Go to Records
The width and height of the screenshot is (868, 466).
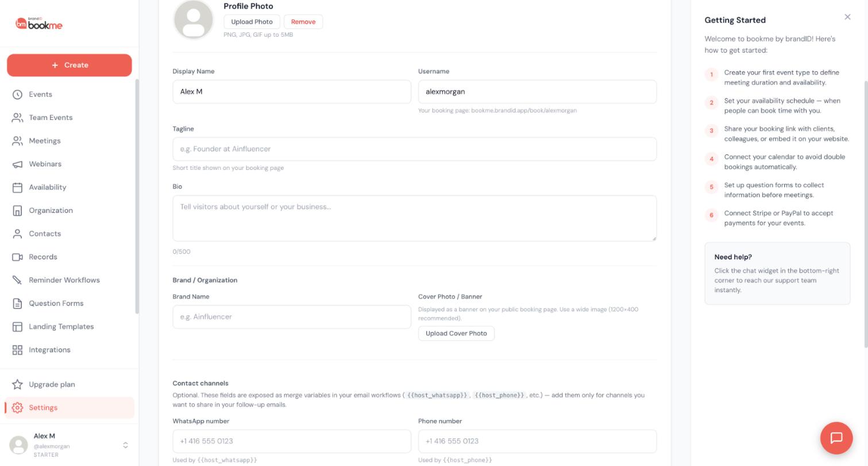(69, 257)
